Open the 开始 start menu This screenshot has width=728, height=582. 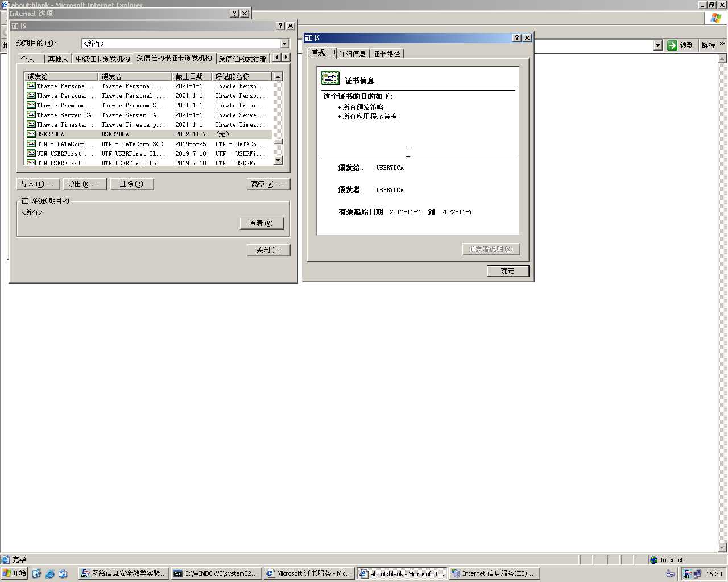pos(15,573)
